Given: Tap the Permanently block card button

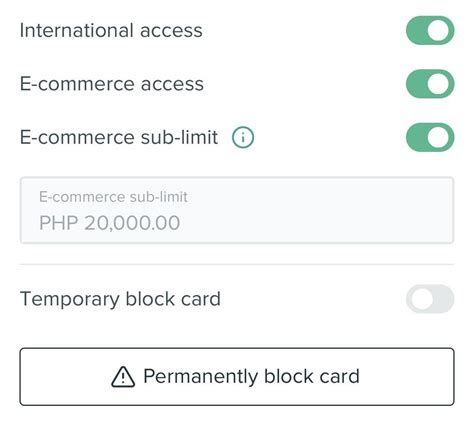Looking at the screenshot, I should click(x=237, y=377).
